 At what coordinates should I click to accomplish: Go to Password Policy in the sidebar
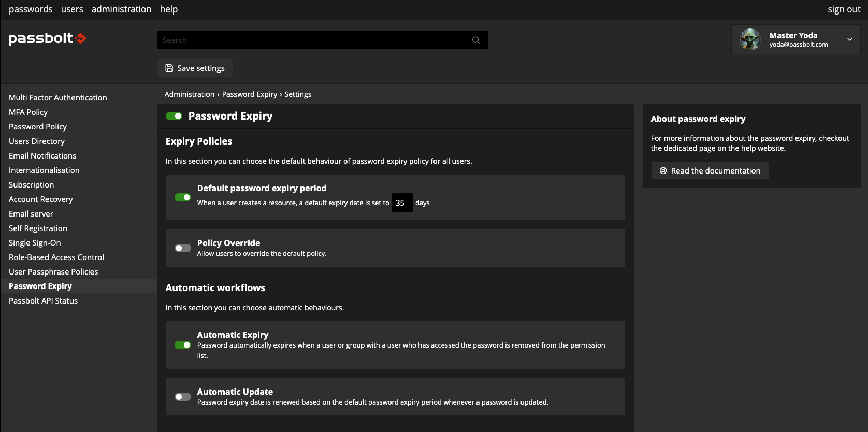[38, 126]
